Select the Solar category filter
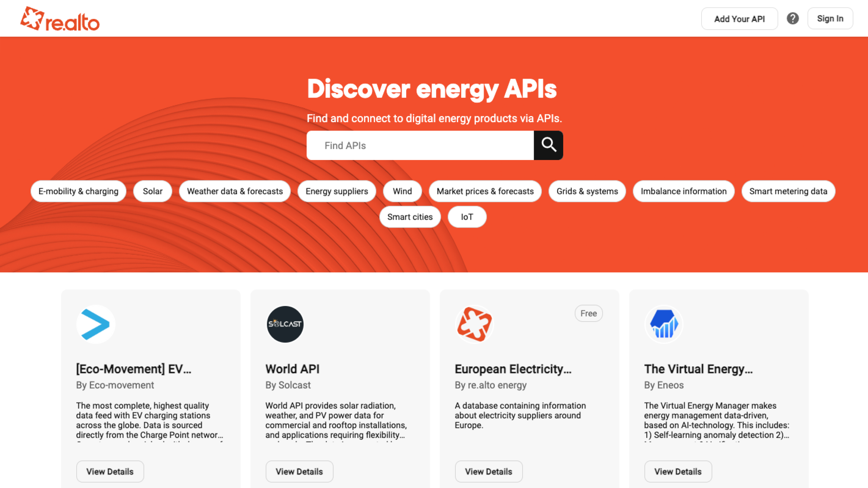Screen dimensions: 868x488 coord(153,191)
